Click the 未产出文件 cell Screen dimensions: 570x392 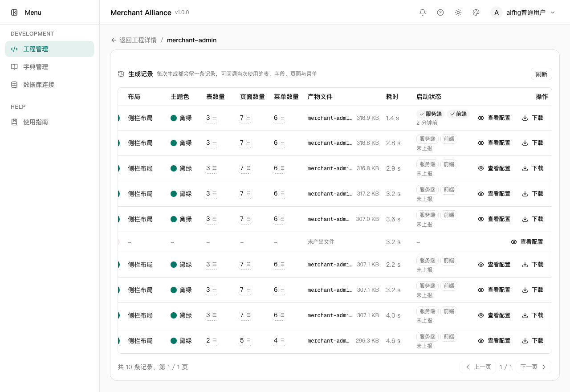(x=321, y=242)
